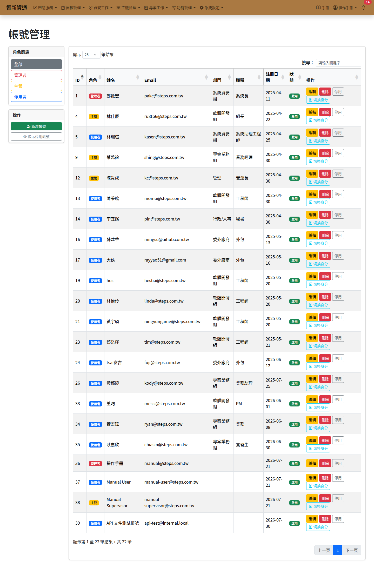Click 編輯 for 李宜嬪
Image resolution: width=374 pixels, height=588 pixels.
(x=312, y=215)
